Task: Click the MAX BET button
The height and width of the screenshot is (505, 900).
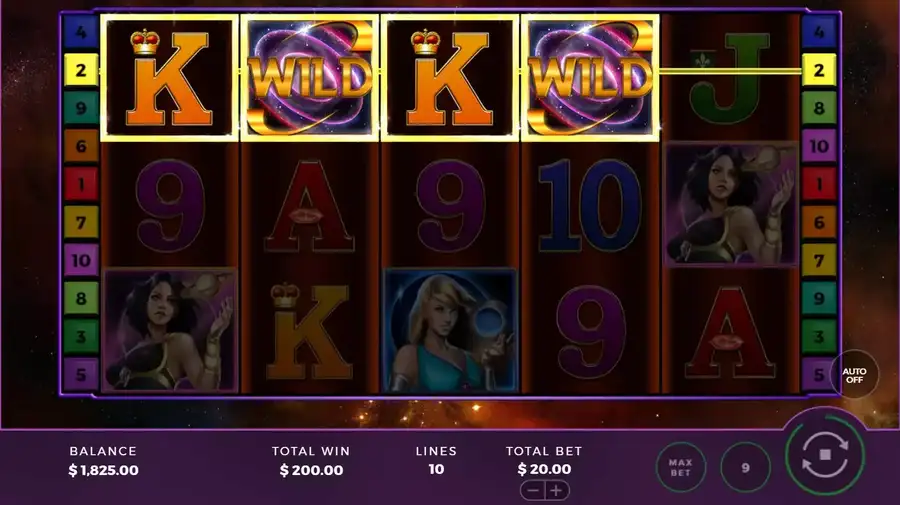Action: (680, 467)
